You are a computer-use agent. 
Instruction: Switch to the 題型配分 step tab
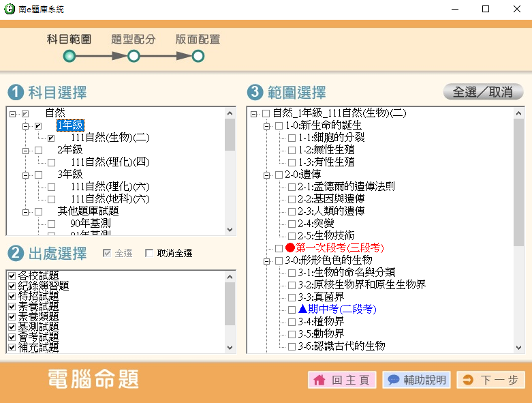(x=134, y=40)
